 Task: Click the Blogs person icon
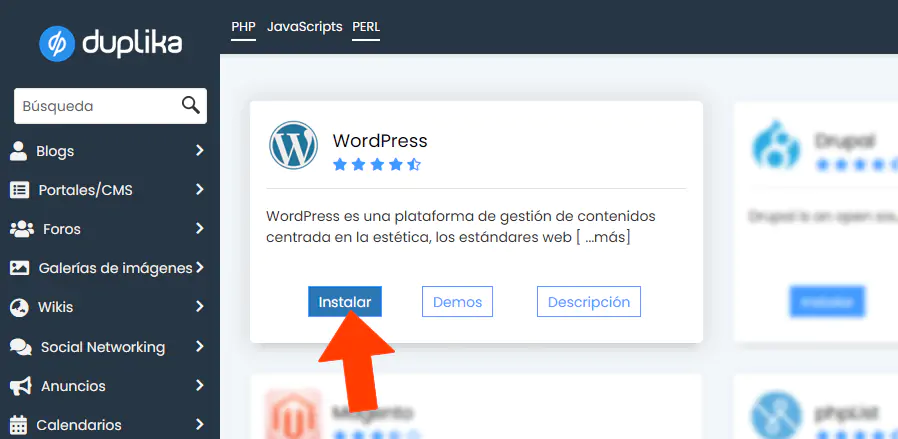[x=18, y=151]
